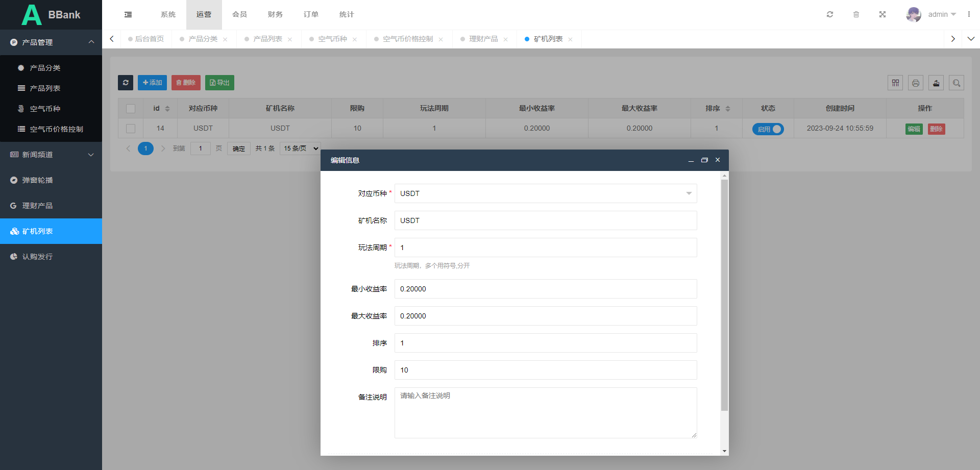Click the print table icon
This screenshot has width=980, height=470.
[x=916, y=83]
